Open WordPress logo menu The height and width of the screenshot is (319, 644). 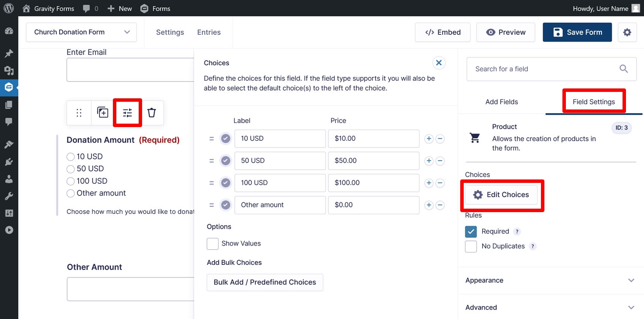(9, 8)
